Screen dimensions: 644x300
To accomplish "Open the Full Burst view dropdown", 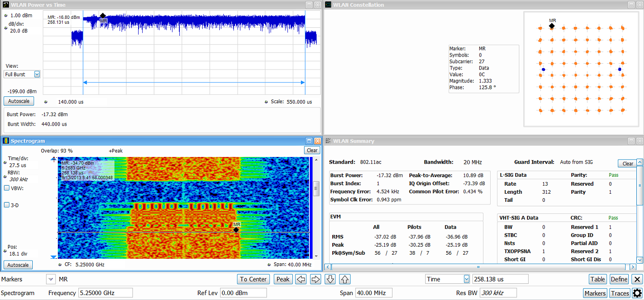I will pyautogui.click(x=37, y=74).
